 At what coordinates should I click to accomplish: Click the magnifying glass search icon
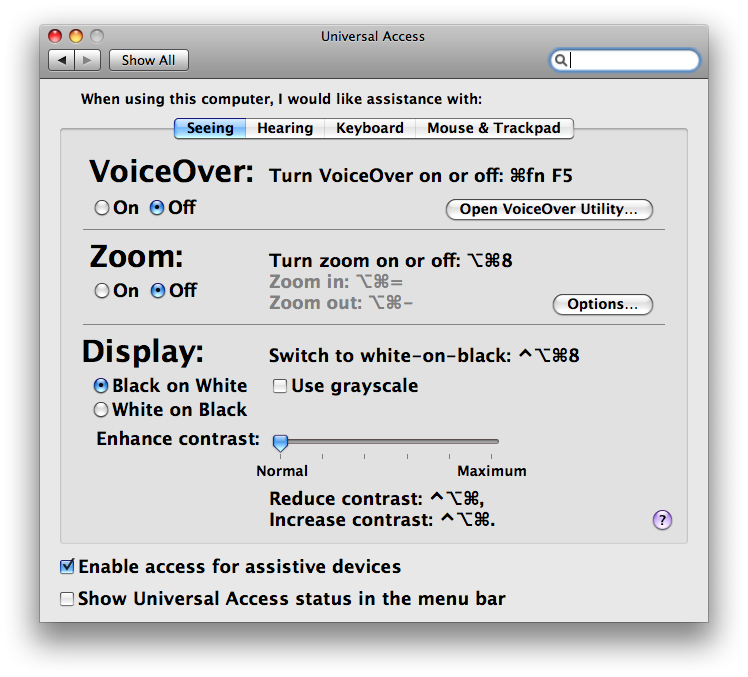[x=561, y=60]
